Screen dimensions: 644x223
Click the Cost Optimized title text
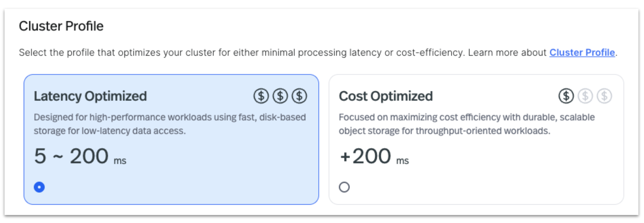386,97
